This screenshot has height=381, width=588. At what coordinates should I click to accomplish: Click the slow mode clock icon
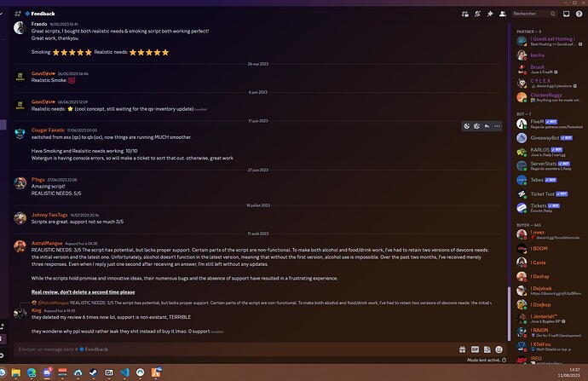[504, 360]
